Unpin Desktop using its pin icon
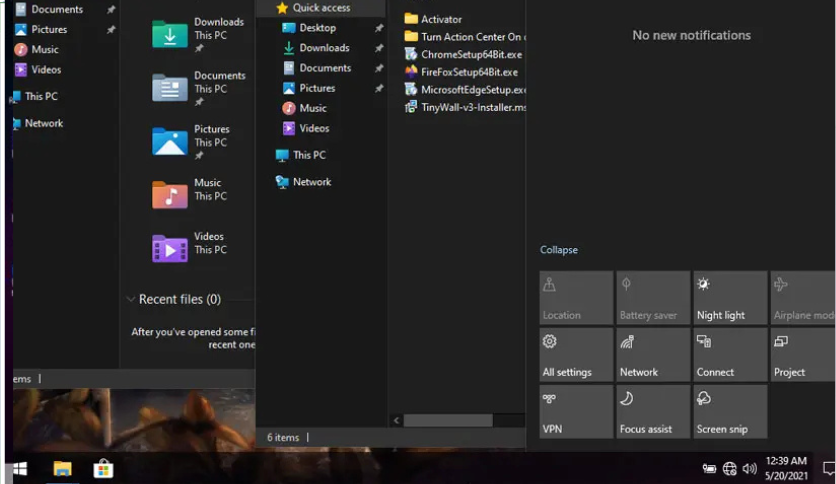Viewport: 836px width, 484px height. pos(379,28)
